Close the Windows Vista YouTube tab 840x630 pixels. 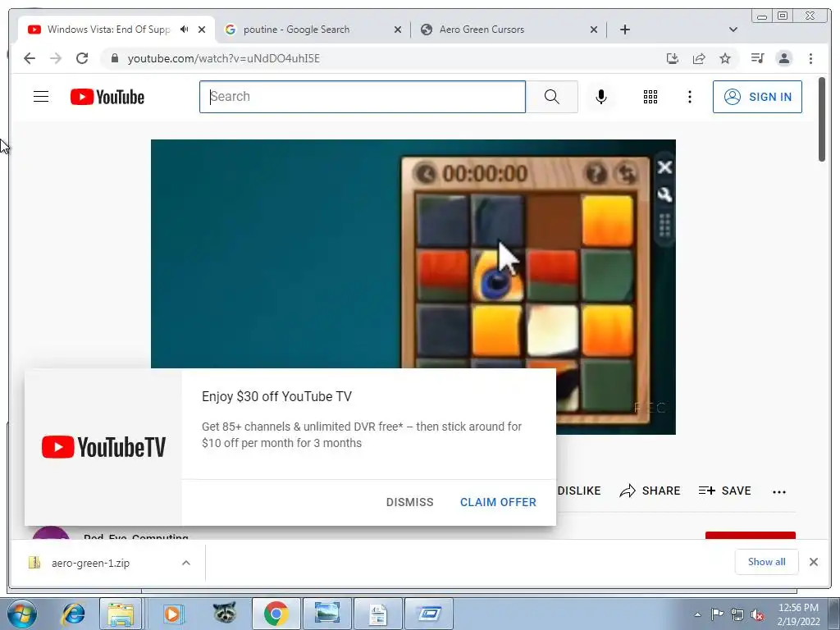202,30
